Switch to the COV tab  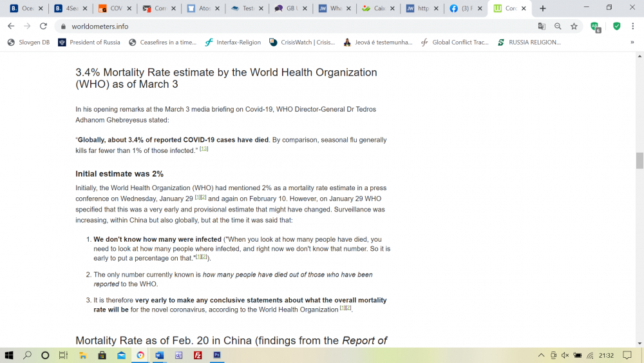point(115,8)
